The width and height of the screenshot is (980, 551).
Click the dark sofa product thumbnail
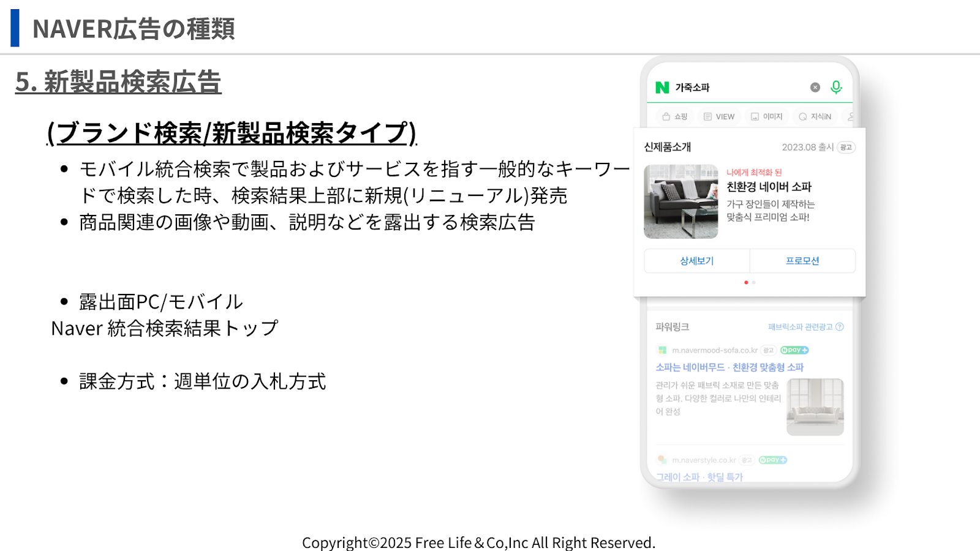[x=680, y=201]
